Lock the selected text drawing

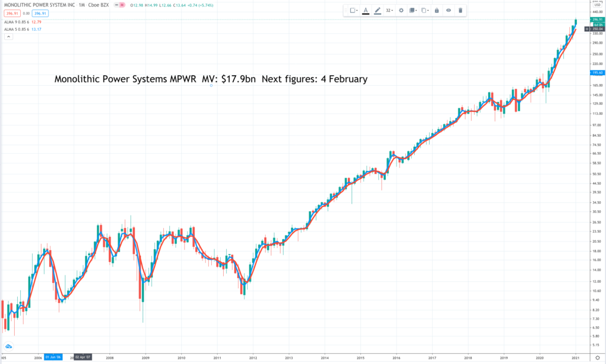[437, 11]
